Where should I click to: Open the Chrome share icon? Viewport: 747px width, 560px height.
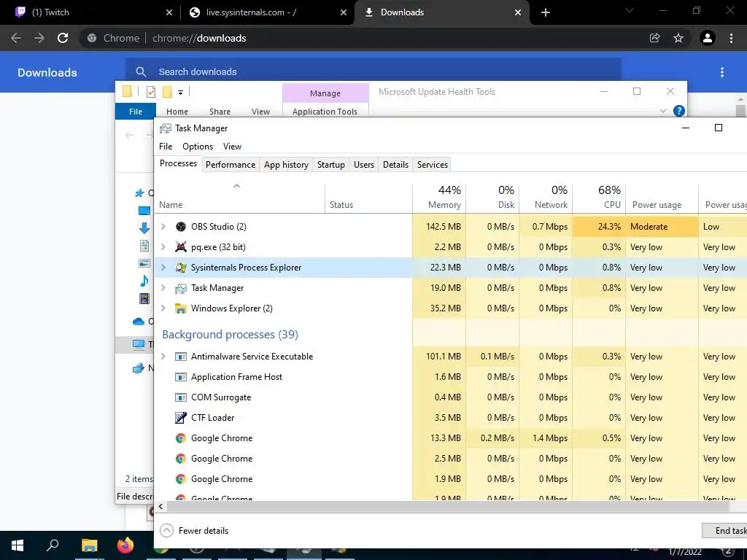pyautogui.click(x=655, y=38)
